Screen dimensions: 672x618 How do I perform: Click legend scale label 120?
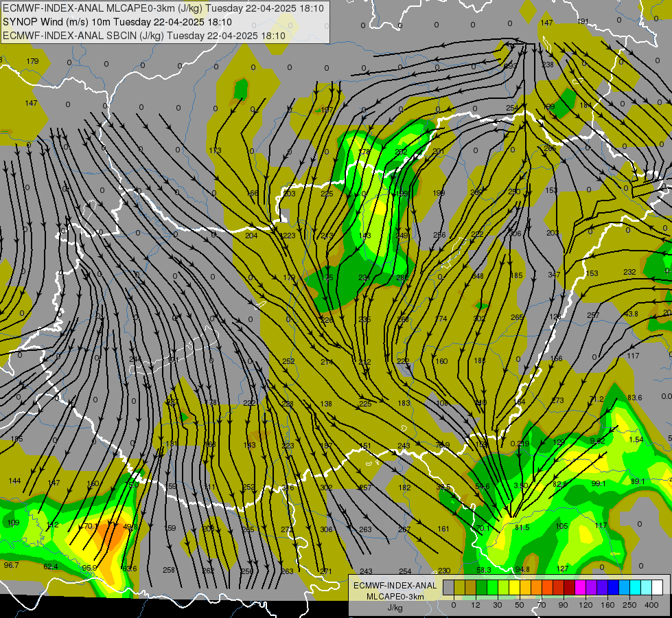tap(586, 605)
